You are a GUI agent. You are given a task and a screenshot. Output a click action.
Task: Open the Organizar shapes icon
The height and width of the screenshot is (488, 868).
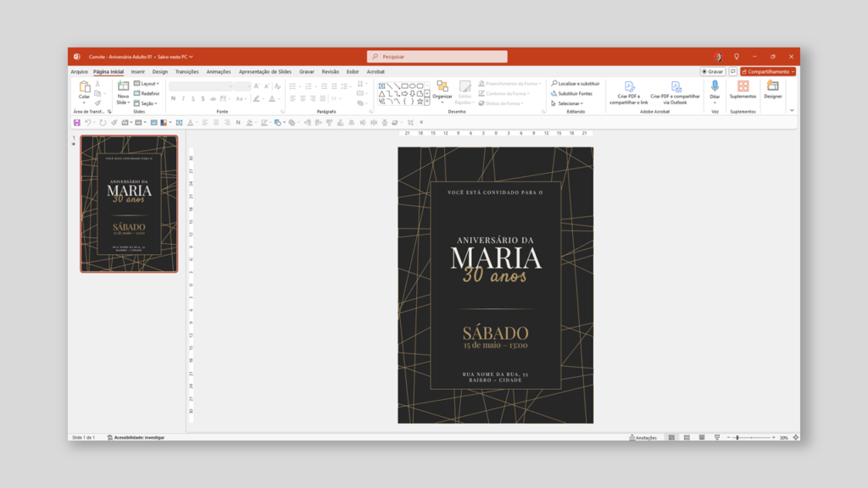coord(442,86)
